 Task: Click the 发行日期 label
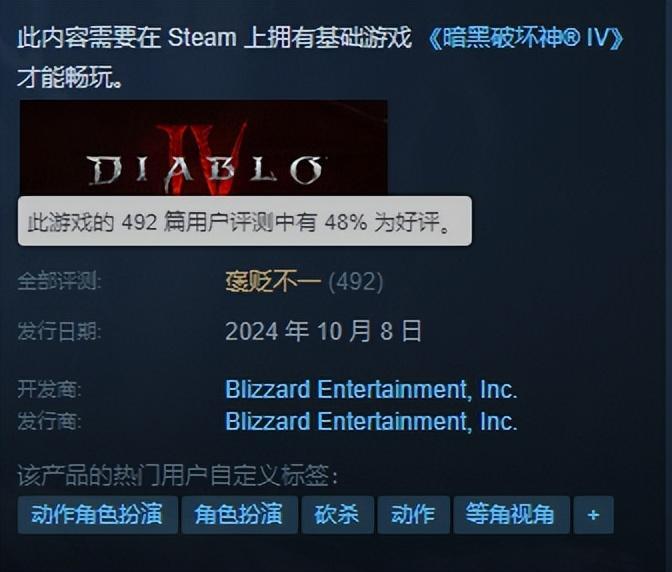(60, 332)
